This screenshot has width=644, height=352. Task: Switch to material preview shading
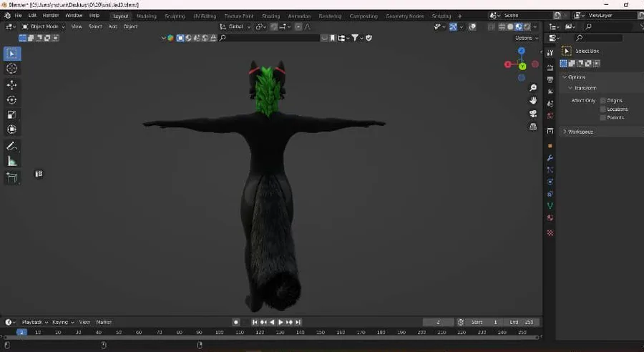coord(519,26)
